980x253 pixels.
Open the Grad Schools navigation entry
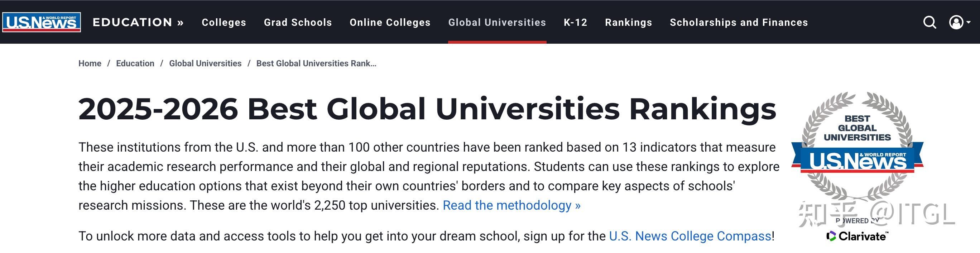298,23
